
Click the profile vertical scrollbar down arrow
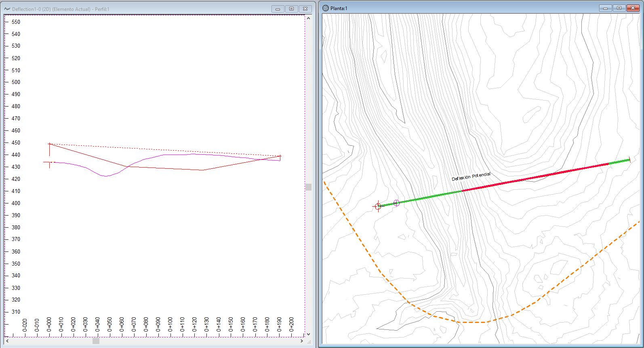308,334
